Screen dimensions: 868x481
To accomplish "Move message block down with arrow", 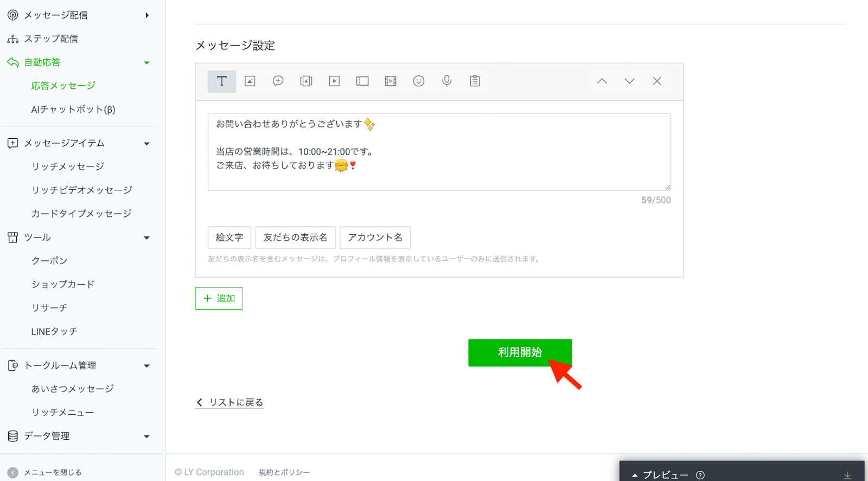I will [x=629, y=81].
